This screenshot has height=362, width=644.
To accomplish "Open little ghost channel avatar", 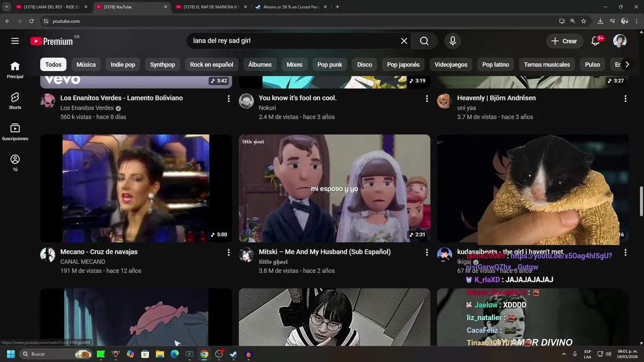I will (x=246, y=255).
